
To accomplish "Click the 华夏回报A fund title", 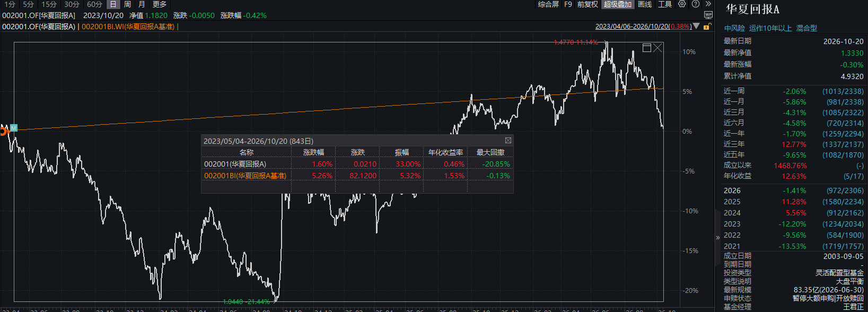I will click(752, 10).
